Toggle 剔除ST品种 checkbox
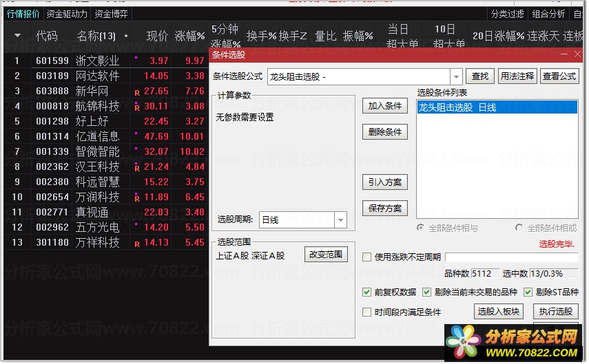This screenshot has height=364, width=589. pyautogui.click(x=528, y=292)
